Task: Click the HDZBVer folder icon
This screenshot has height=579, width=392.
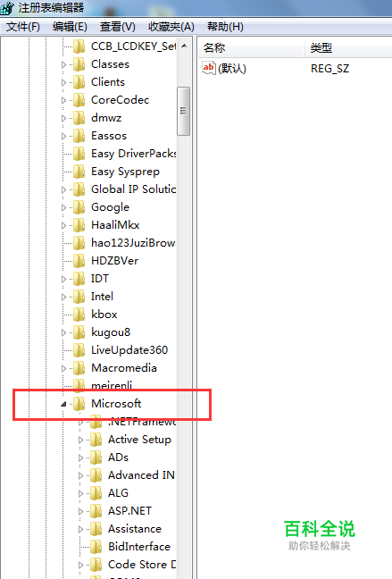Action: pos(79,261)
